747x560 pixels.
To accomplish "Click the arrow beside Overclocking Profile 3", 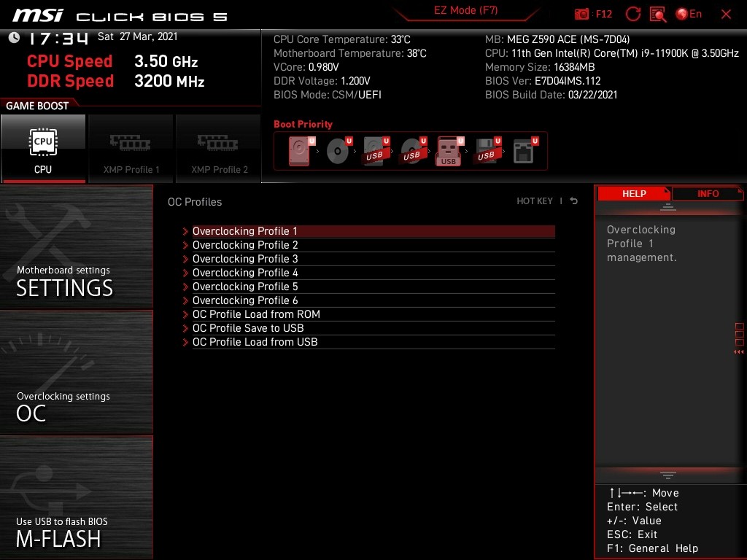I will (x=185, y=259).
